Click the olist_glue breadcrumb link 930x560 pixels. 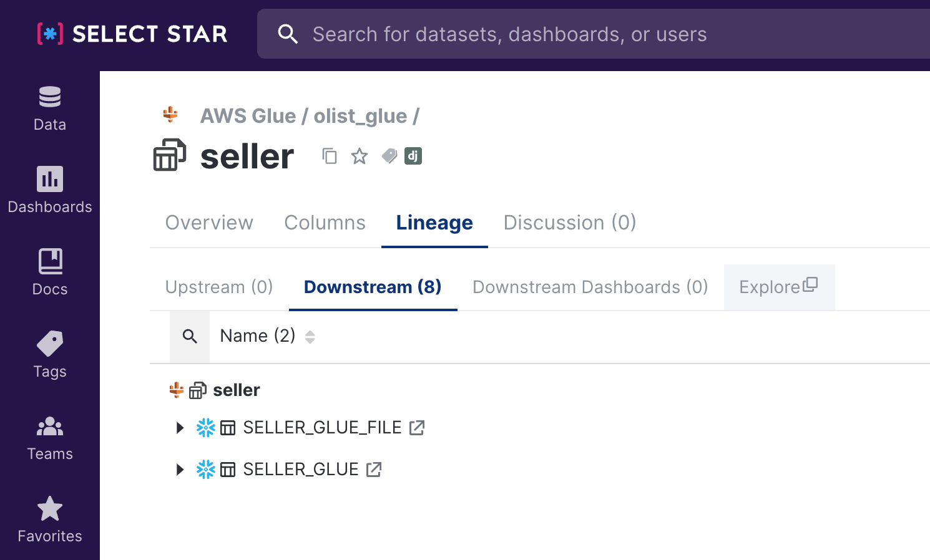click(x=360, y=116)
